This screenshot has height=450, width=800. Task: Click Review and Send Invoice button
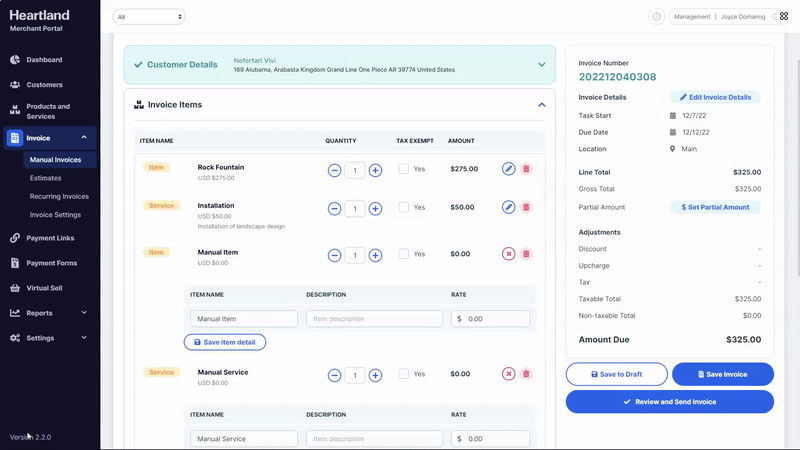[669, 401]
